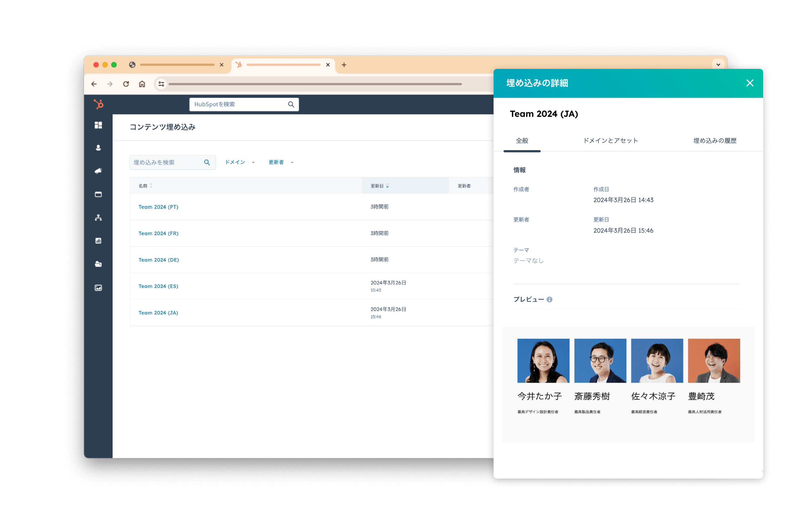This screenshot has width=812, height=530.
Task: Click the browser forward arrow
Action: pyautogui.click(x=110, y=84)
